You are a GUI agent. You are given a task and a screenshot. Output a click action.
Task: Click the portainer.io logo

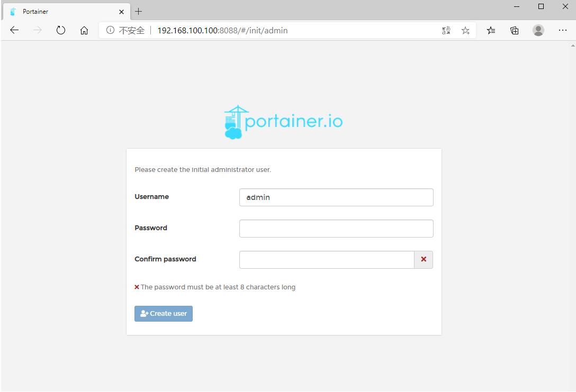click(283, 122)
